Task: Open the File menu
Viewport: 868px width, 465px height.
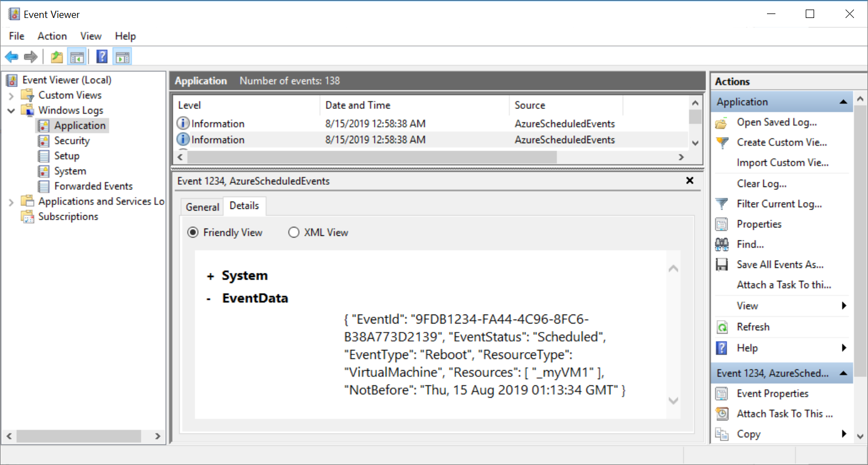Action: pos(17,36)
